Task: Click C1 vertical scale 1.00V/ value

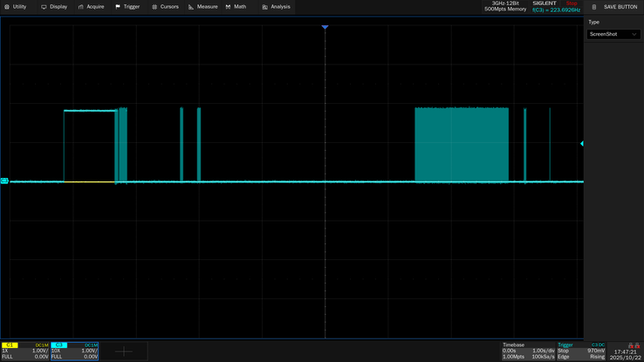Action: tap(40, 351)
